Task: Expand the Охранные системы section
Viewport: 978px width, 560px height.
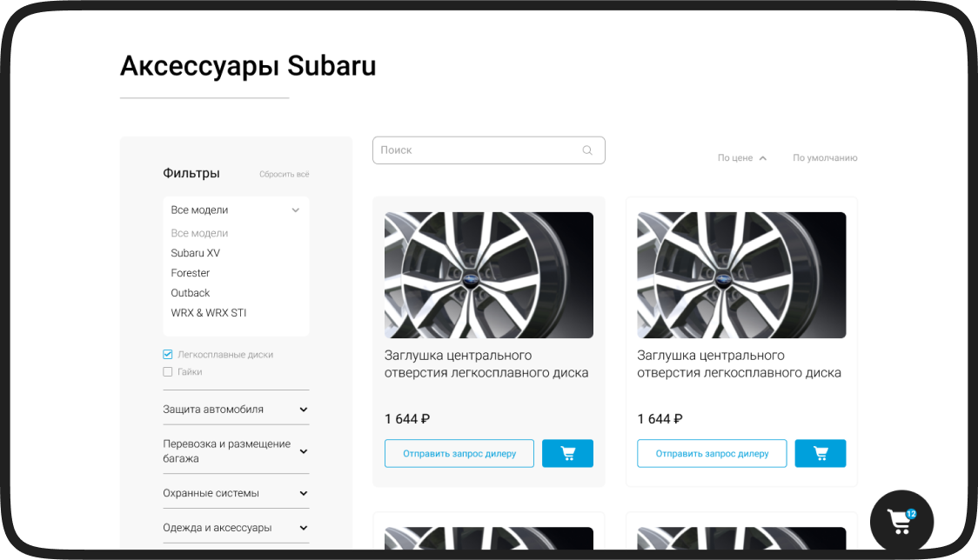Action: (236, 493)
